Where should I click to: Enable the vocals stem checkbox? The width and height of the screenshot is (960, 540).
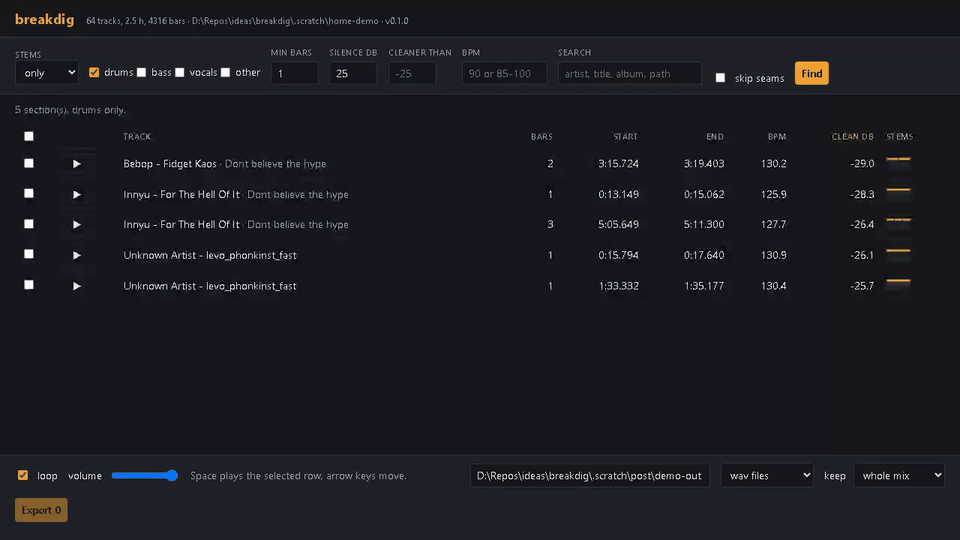click(179, 72)
